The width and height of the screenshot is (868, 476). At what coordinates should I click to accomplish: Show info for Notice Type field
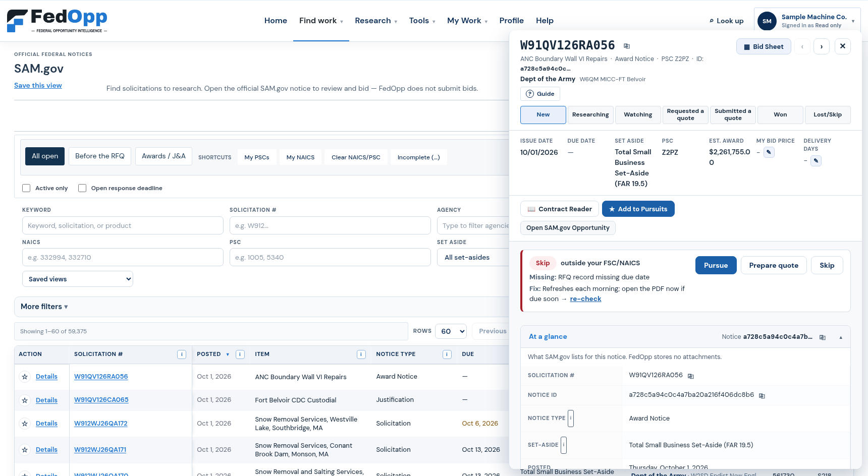571,418
